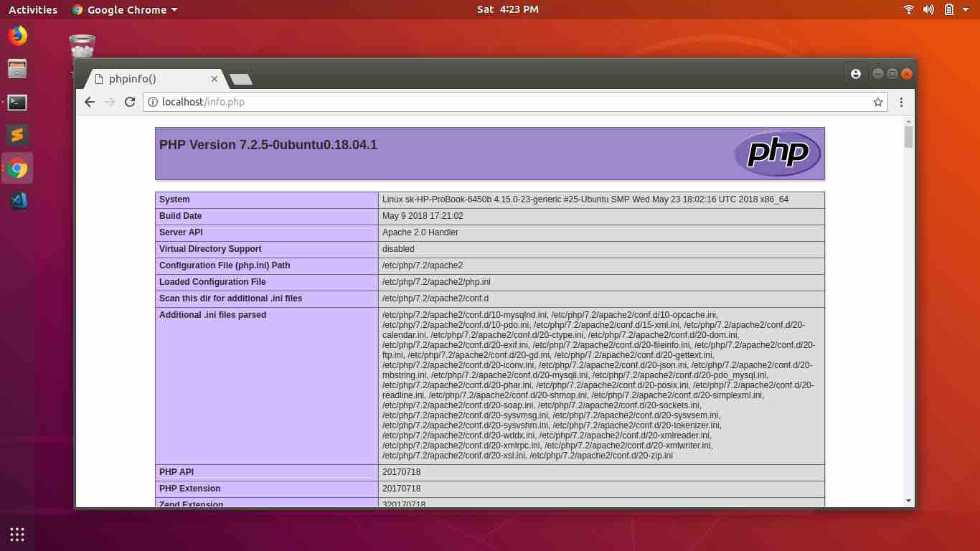The image size is (980, 551).
Task: Click the disabled value
Action: point(398,249)
